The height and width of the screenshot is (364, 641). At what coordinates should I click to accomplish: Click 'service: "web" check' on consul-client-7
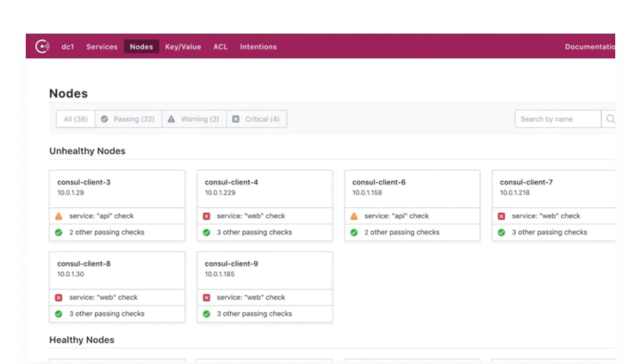[546, 215]
